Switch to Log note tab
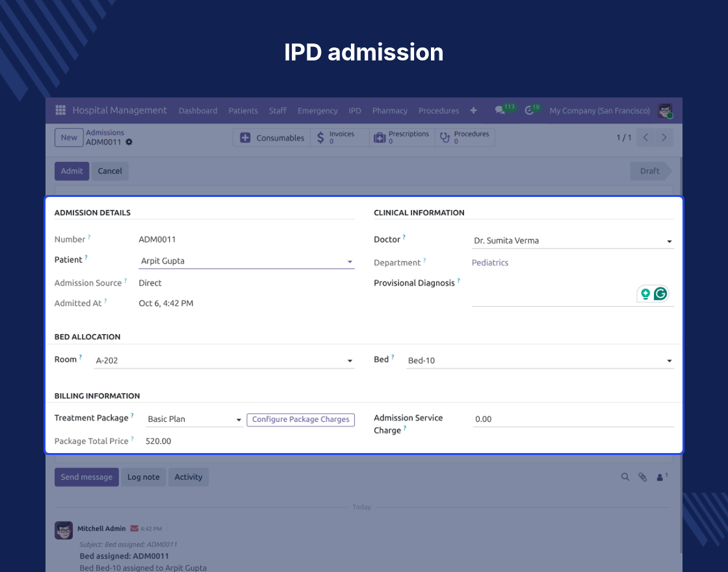 [144, 477]
